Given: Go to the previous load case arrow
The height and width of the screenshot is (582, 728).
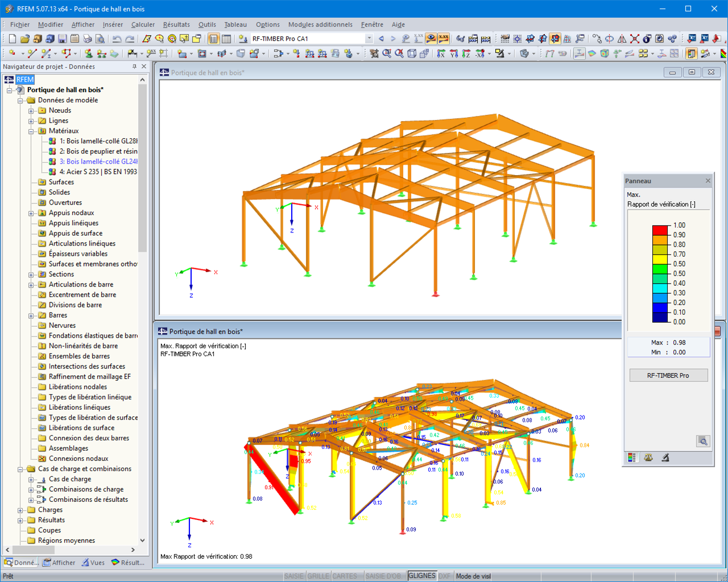Looking at the screenshot, I should tap(381, 39).
